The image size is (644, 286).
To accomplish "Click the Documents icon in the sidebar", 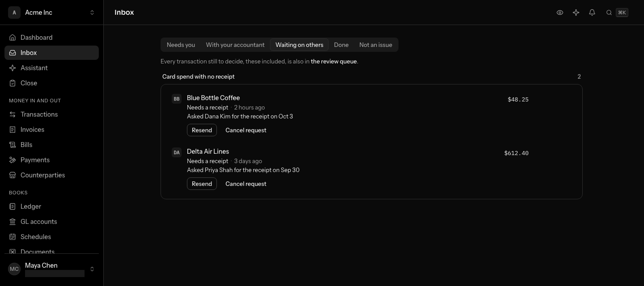I will (x=13, y=252).
